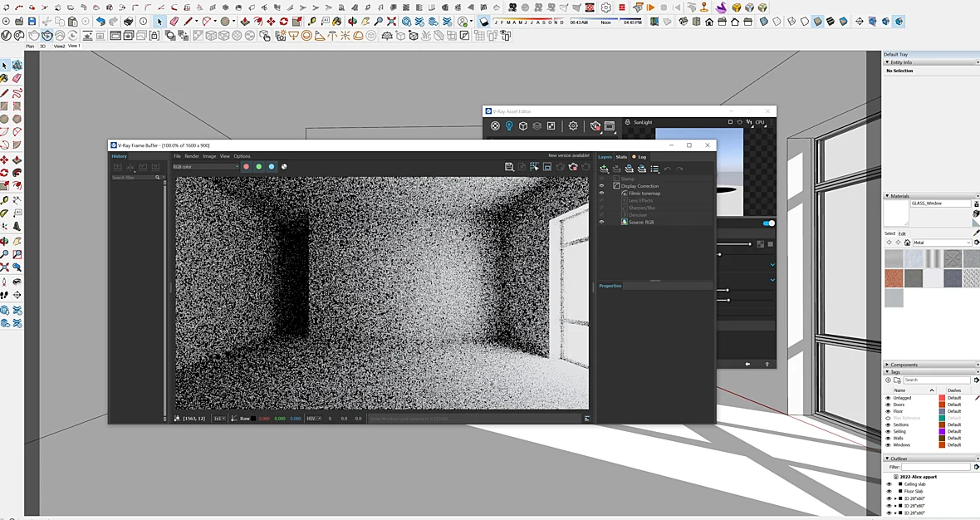Click the Abort rendering teapot icon in Frame Buffer

coord(572,167)
